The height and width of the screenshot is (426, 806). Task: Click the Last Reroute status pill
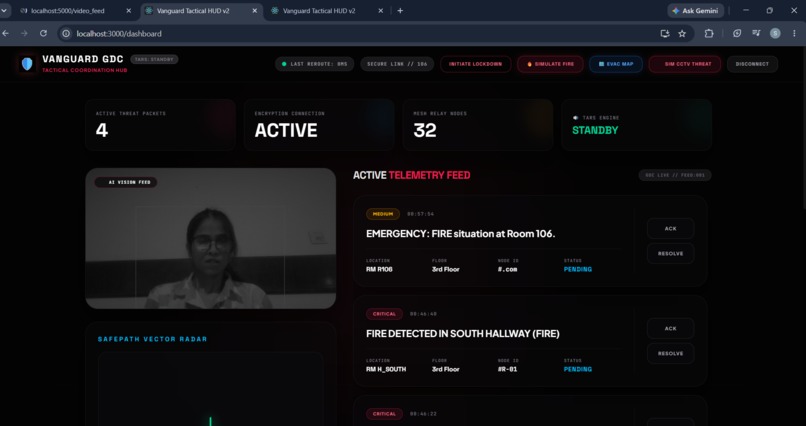click(x=314, y=64)
